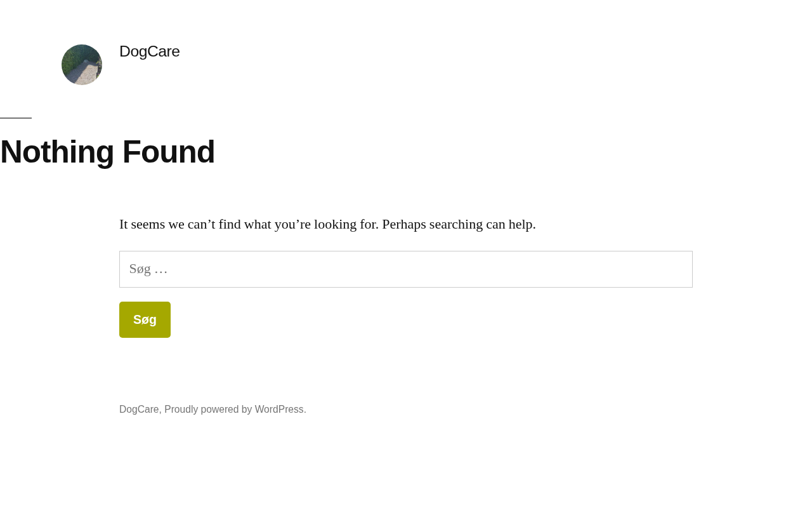Click the word "Nothing" in the heading
812x508 pixels.
(57, 152)
